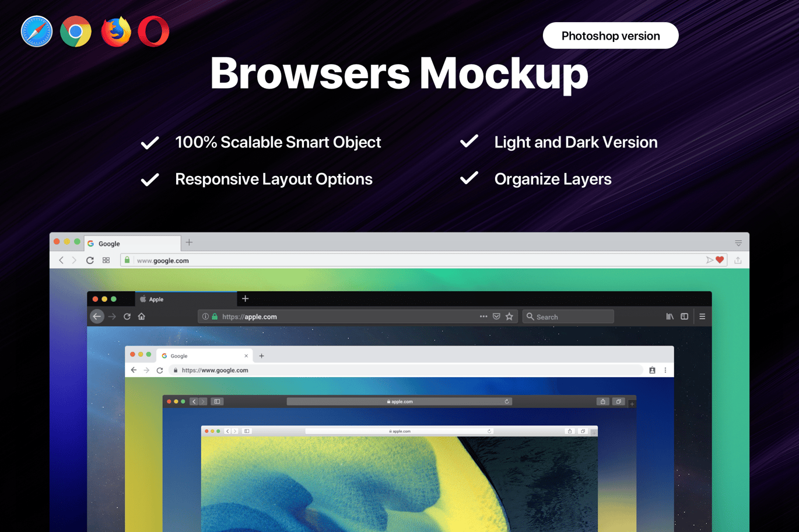The image size is (799, 532).
Task: Click the Chrome logo icon
Action: coord(75,31)
